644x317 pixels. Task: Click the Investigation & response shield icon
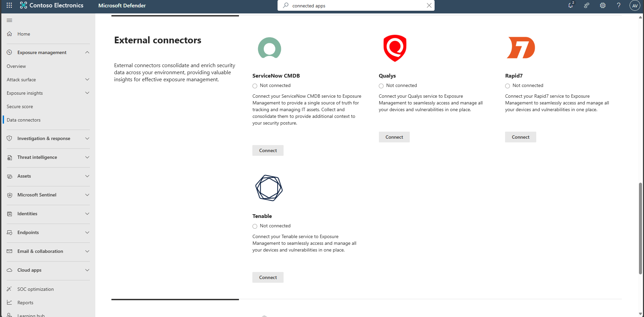tap(9, 138)
